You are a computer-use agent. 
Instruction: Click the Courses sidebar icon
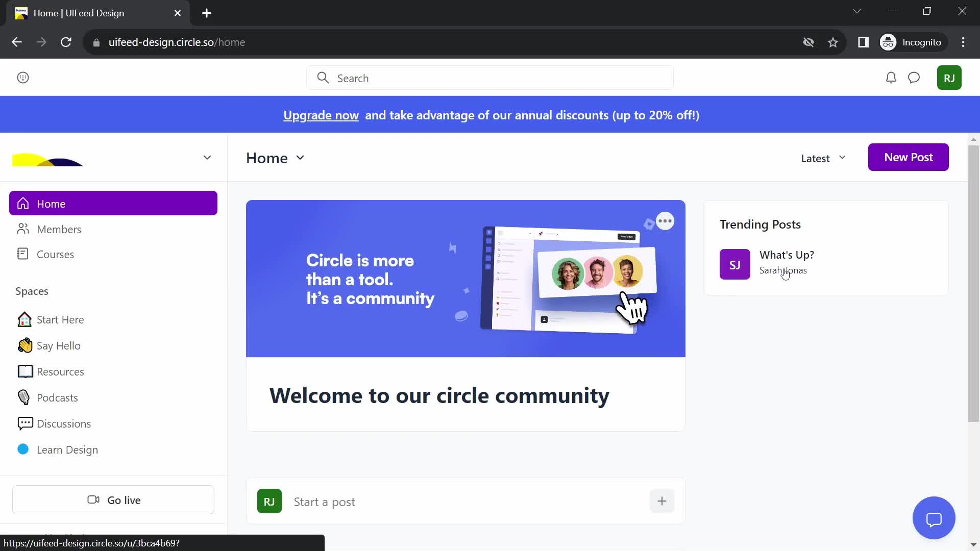point(23,254)
